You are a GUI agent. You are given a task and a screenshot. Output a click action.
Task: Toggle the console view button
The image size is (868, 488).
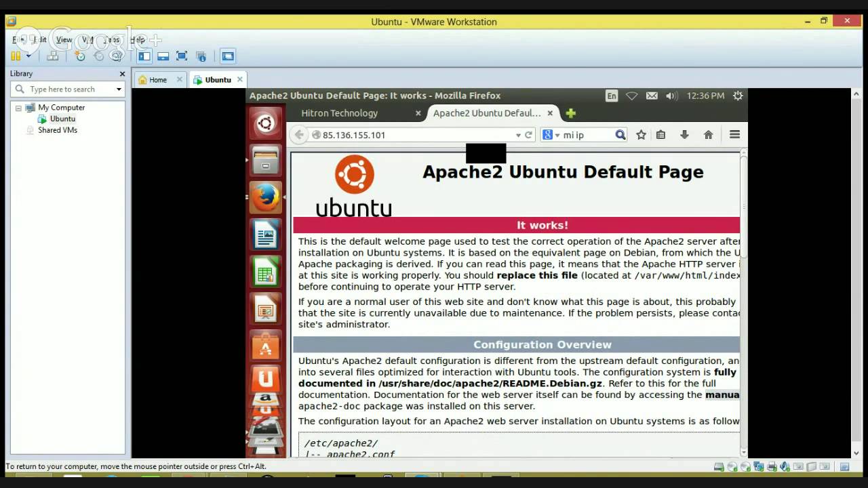click(x=228, y=56)
